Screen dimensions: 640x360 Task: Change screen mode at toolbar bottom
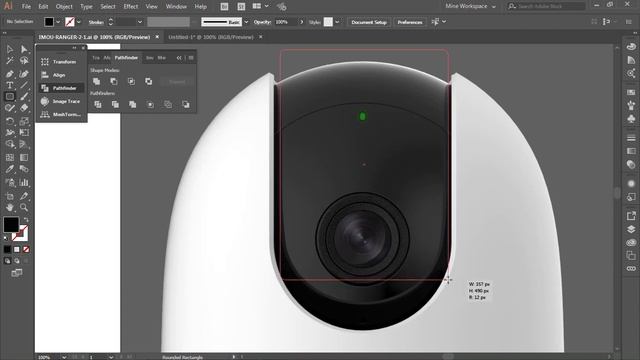[17, 273]
